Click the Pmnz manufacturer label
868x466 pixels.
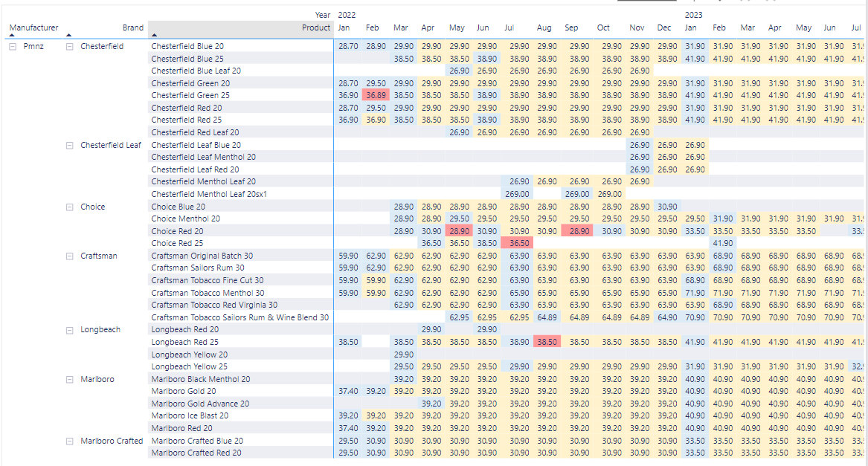point(33,47)
